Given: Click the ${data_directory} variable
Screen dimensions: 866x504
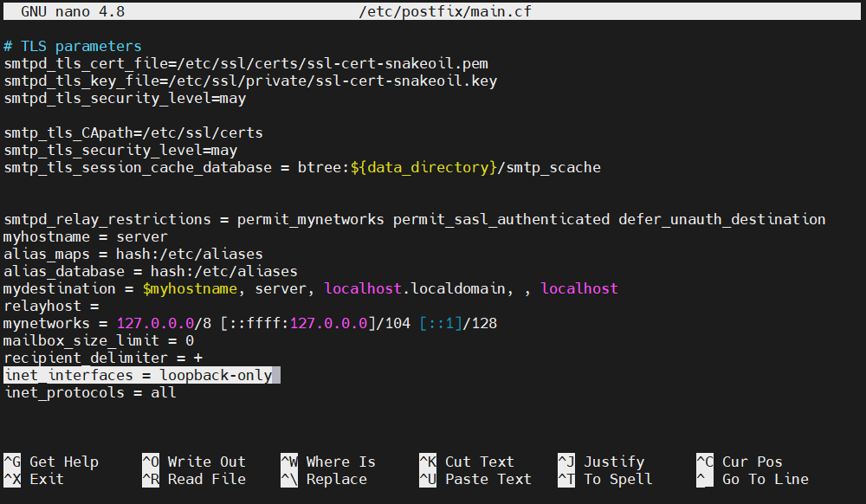Looking at the screenshot, I should [x=423, y=167].
